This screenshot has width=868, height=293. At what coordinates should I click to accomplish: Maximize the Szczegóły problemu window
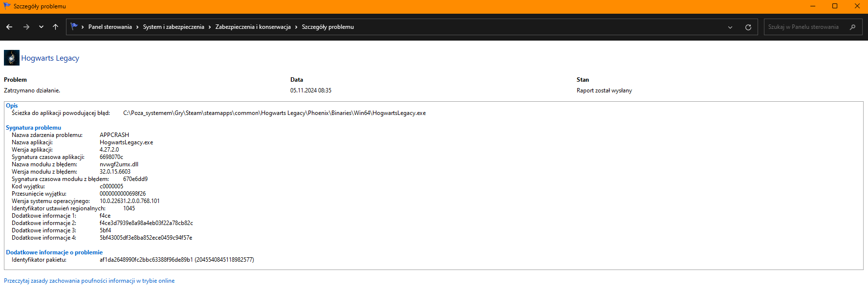click(835, 6)
